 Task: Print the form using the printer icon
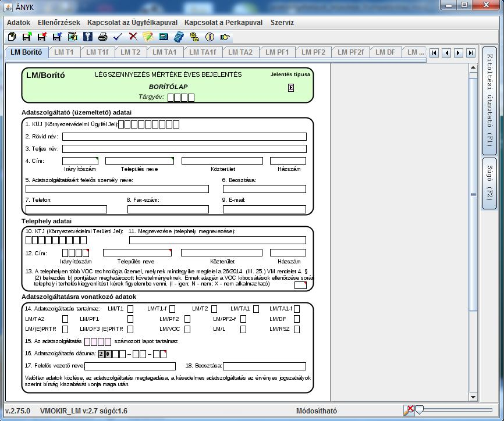point(102,37)
